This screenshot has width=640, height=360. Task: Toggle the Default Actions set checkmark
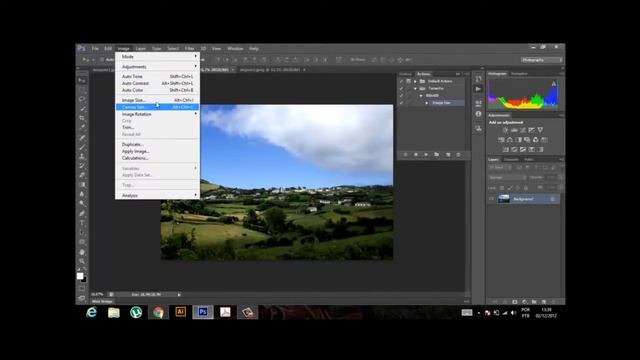(x=401, y=81)
